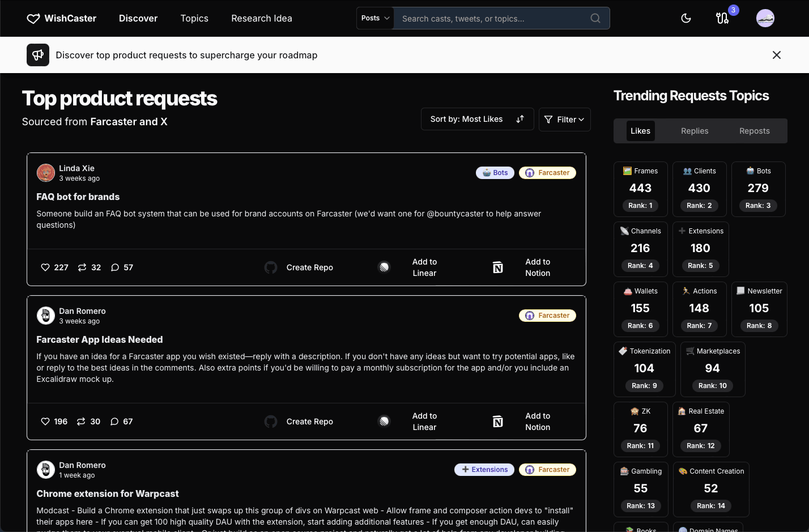Like the FAQ bot for brands post
Viewport: 809px width, 532px height.
[45, 267]
